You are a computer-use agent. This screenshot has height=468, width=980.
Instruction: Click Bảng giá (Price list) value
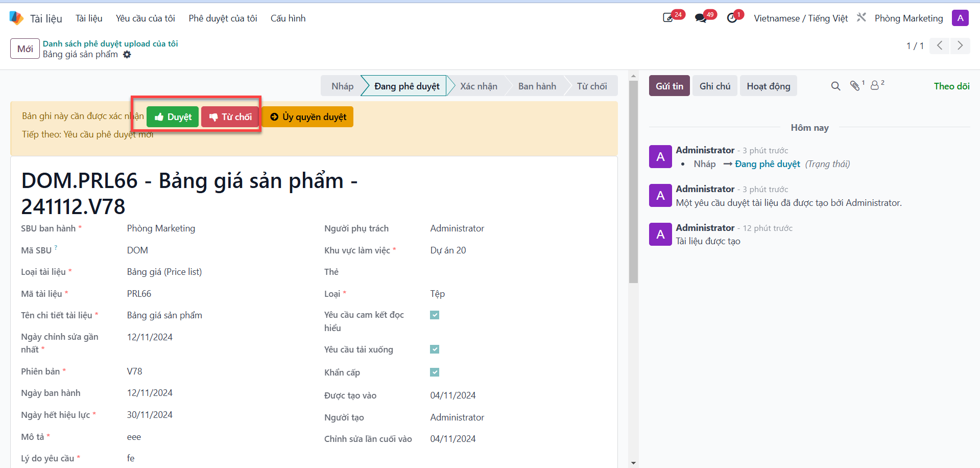(x=164, y=272)
